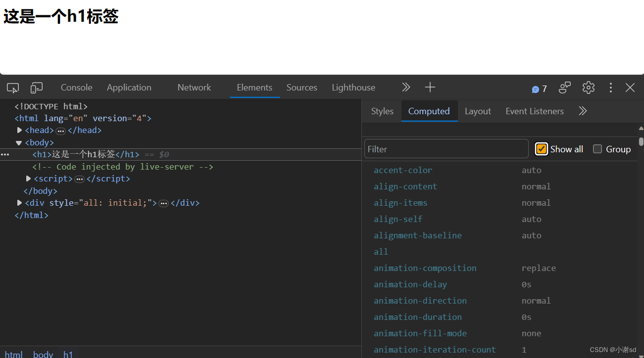Open the feedback people icon
This screenshot has height=358, width=644.
pyautogui.click(x=565, y=88)
